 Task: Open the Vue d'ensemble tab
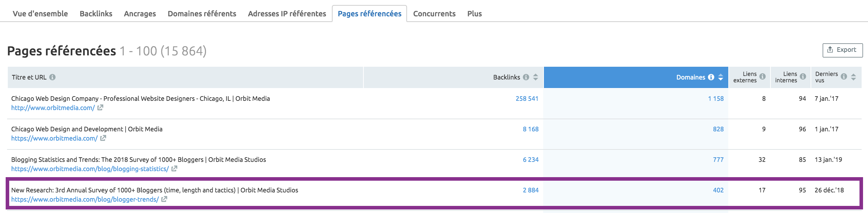[40, 13]
